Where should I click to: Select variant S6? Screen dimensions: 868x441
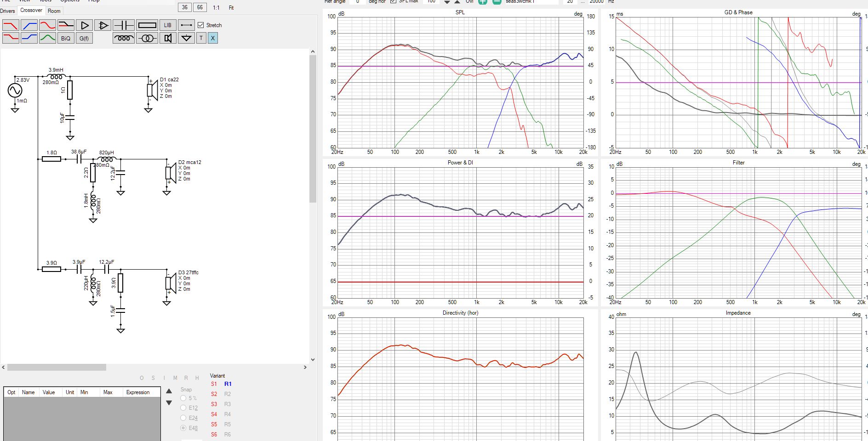click(x=214, y=435)
